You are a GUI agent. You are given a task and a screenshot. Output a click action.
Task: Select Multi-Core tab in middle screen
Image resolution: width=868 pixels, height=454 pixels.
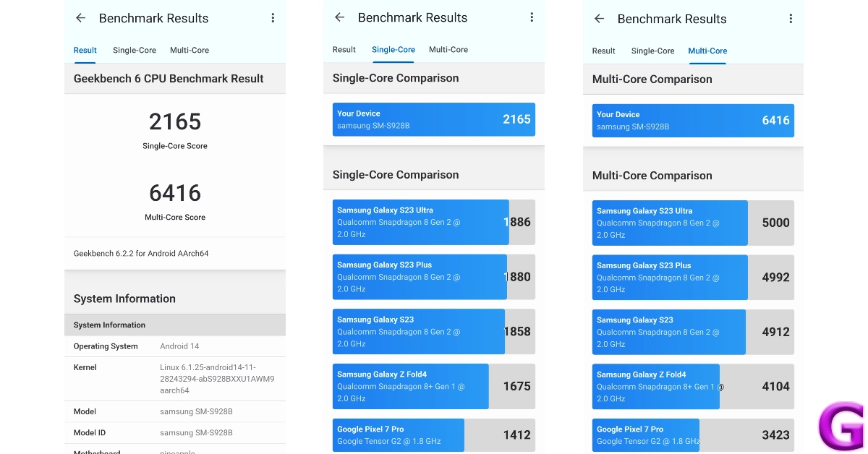pyautogui.click(x=448, y=49)
